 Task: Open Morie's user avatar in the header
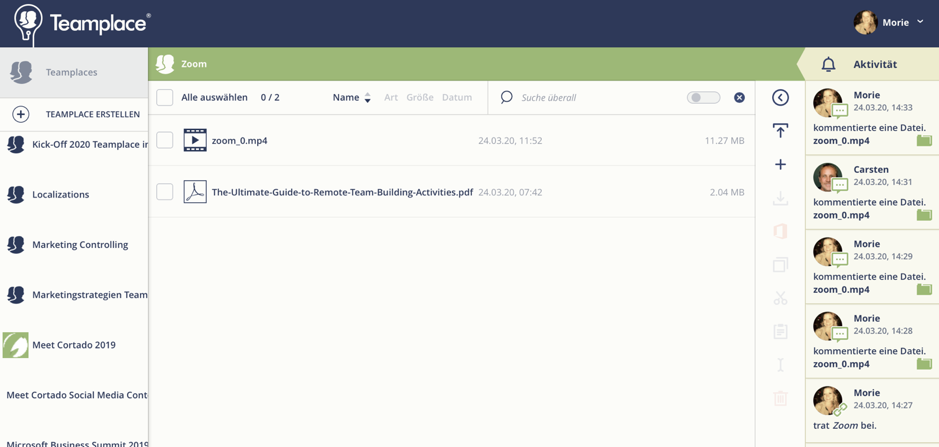865,23
